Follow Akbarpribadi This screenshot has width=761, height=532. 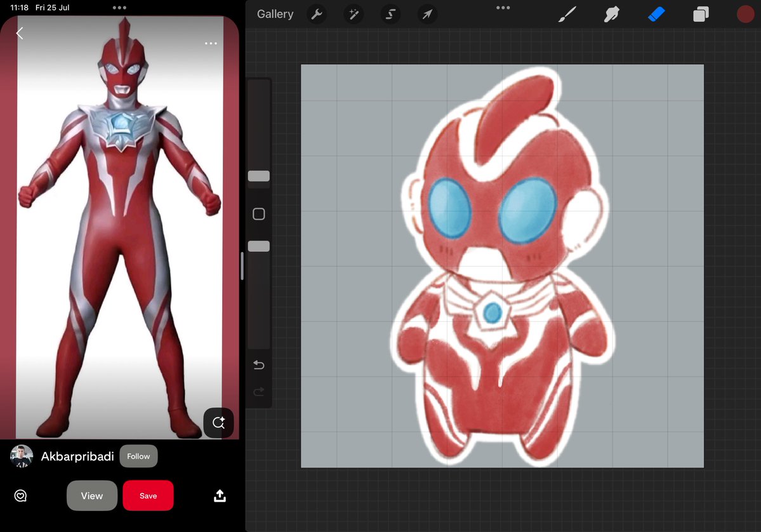pyautogui.click(x=138, y=456)
